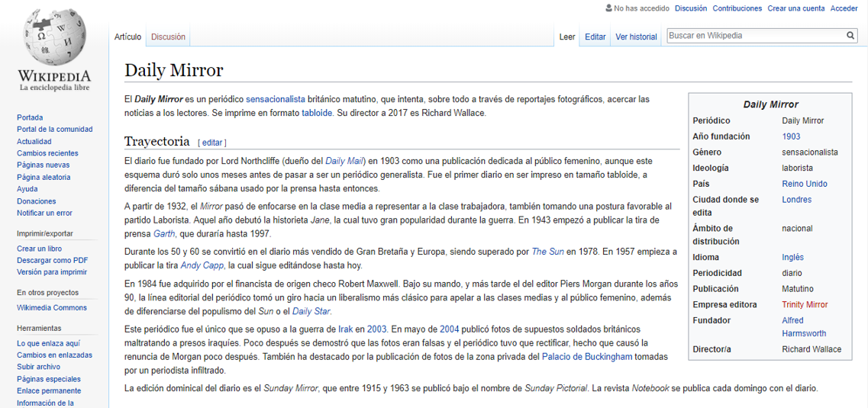Viewport: 868px width, 408px height.
Task: Go to Portada in the sidebar
Action: point(30,117)
